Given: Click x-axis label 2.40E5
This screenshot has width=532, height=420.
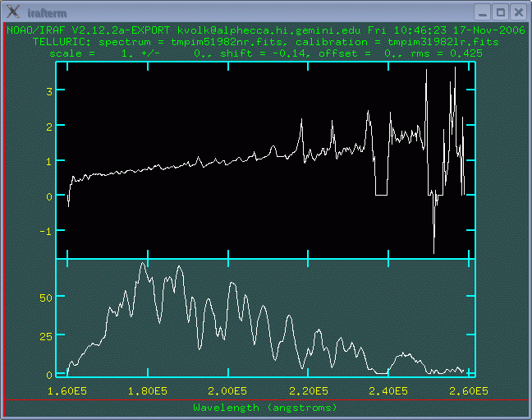Looking at the screenshot, I should click(x=388, y=391).
